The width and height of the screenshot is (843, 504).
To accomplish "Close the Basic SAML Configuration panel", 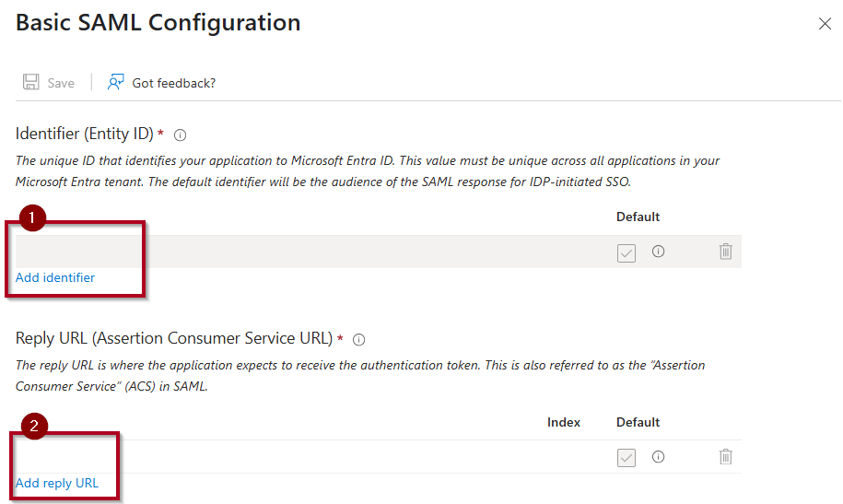I will point(825,24).
